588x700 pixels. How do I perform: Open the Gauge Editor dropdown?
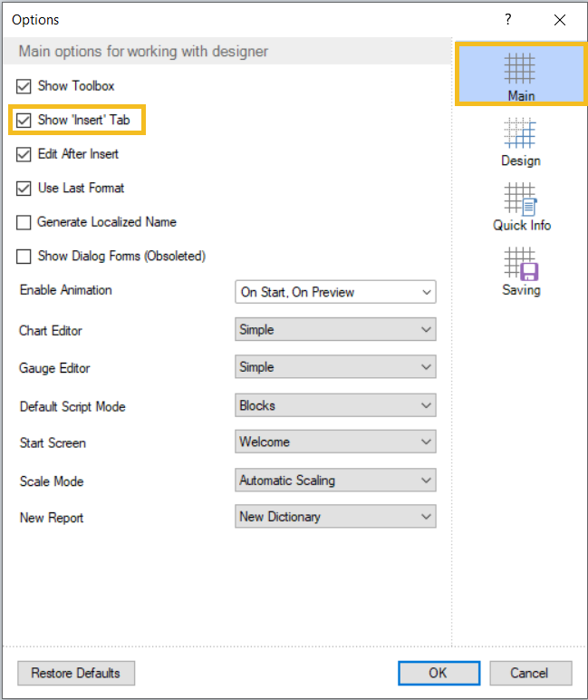click(335, 367)
